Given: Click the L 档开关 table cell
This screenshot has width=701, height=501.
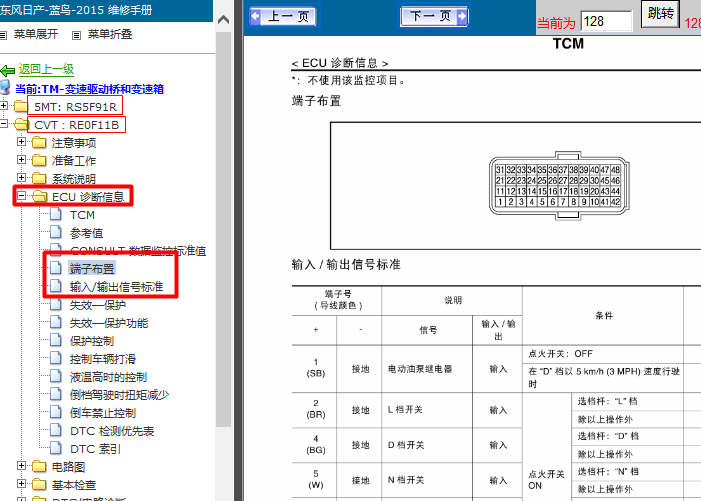Looking at the screenshot, I should point(427,410).
